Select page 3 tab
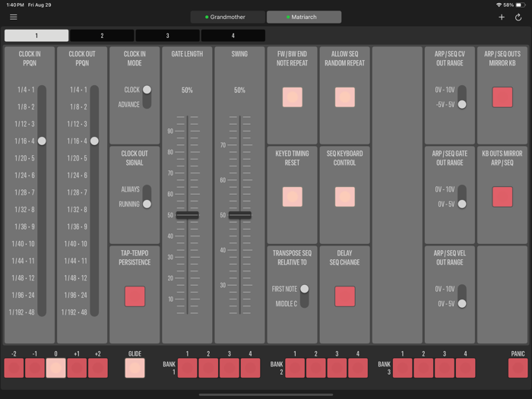Image resolution: width=532 pixels, height=399 pixels. coord(167,36)
